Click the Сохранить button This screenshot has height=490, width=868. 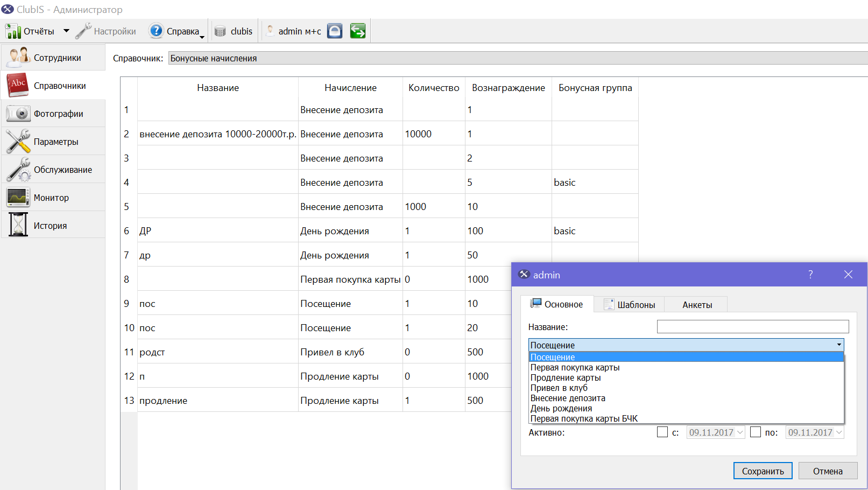(763, 471)
